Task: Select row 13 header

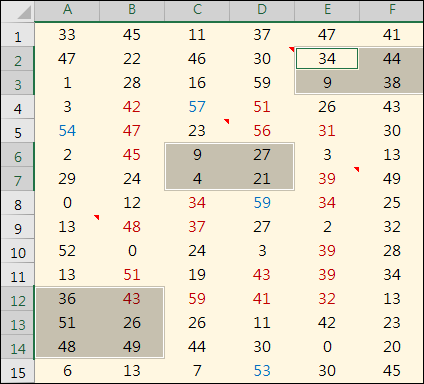Action: click(18, 323)
